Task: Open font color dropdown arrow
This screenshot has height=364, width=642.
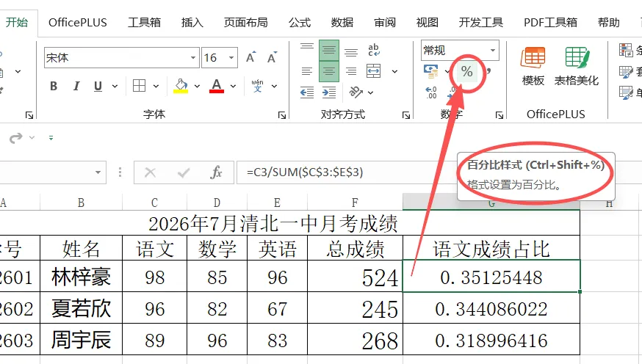Action: (x=234, y=87)
